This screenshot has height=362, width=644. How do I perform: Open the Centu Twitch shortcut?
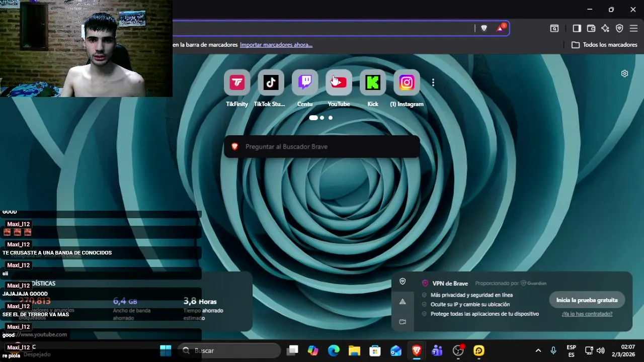[x=305, y=82]
